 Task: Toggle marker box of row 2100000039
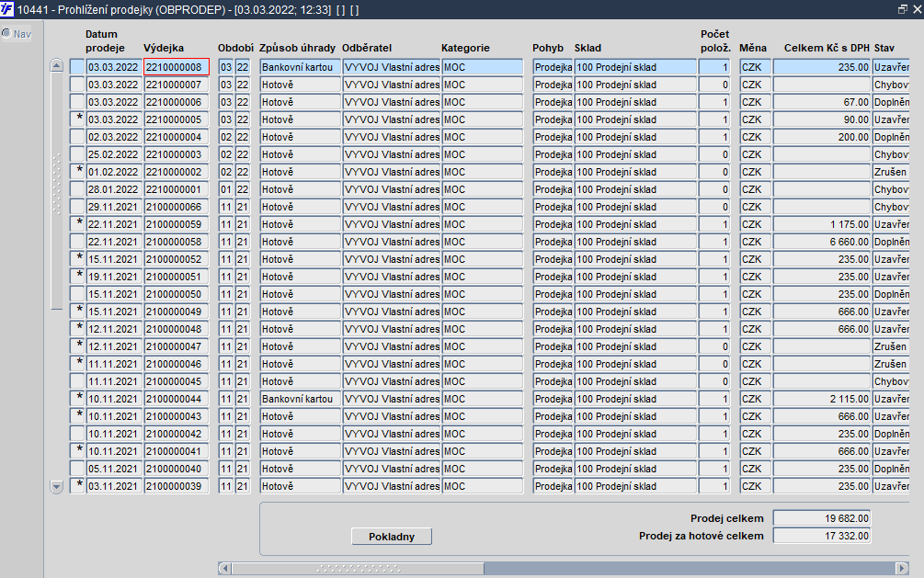coord(77,486)
